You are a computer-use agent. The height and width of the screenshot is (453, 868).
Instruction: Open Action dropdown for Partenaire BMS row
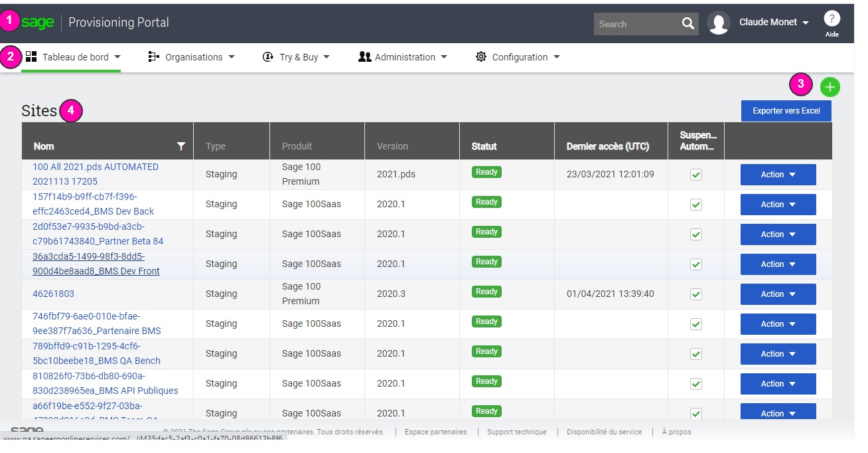(778, 324)
